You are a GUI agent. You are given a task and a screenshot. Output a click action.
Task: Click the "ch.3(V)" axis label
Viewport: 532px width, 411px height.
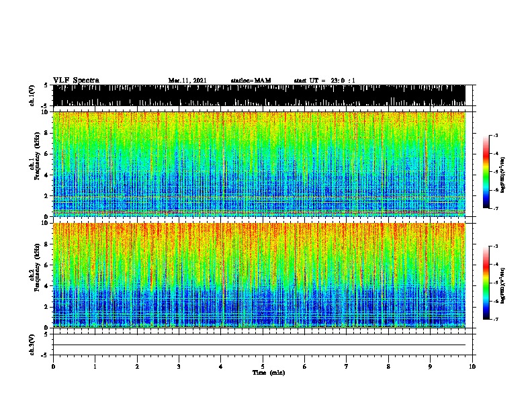tap(32, 345)
